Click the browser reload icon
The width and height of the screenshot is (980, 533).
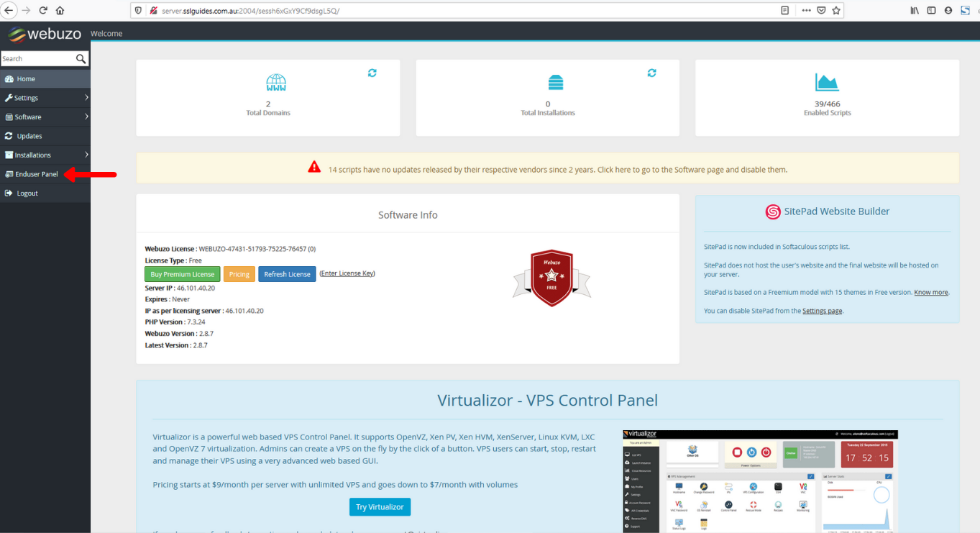coord(45,10)
